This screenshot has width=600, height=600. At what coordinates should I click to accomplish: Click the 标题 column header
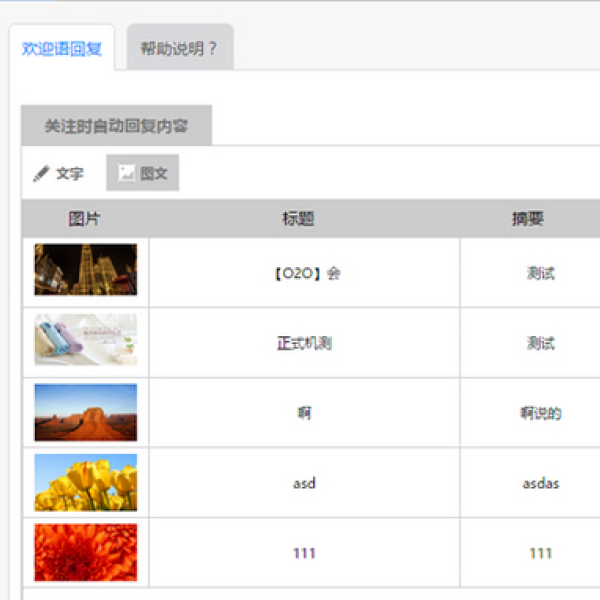(298, 218)
